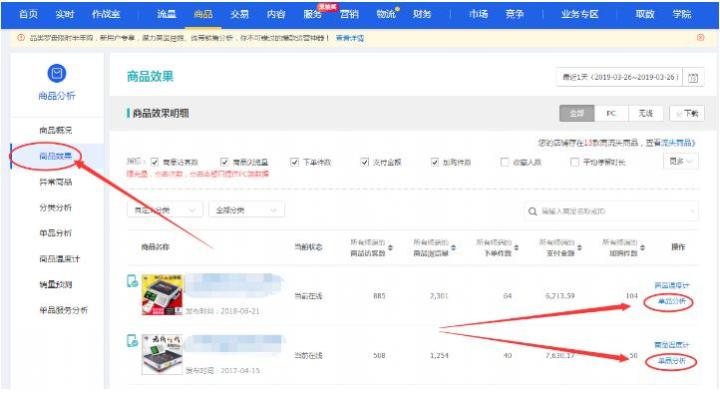Open 单品分析 for the 885-visitor product
720x394 pixels.
tap(672, 301)
